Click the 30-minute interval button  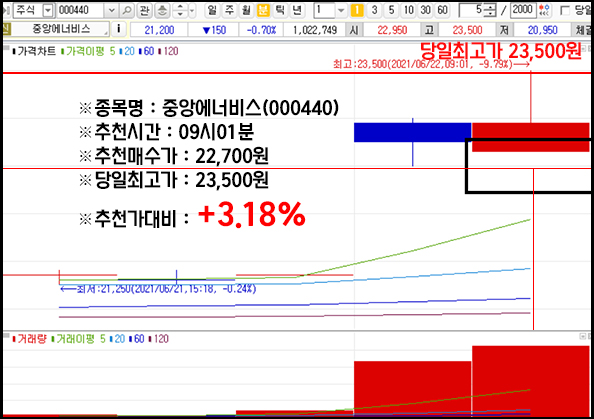click(x=425, y=10)
